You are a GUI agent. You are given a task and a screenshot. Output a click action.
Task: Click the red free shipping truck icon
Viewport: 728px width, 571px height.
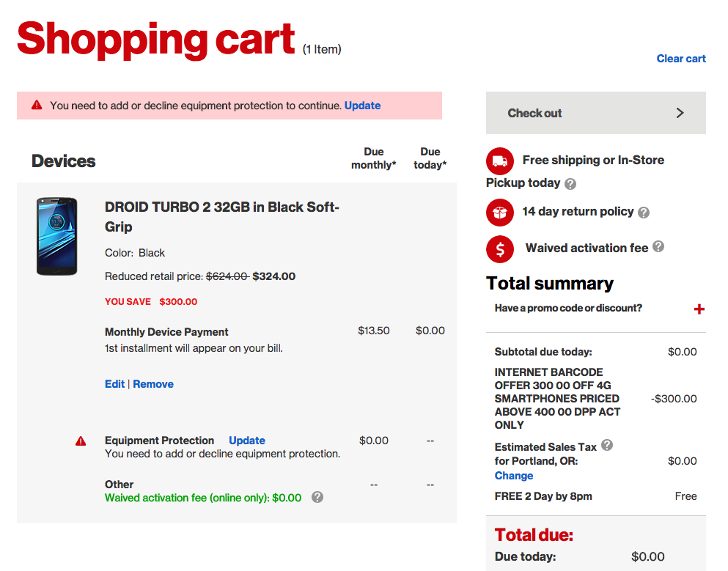(500, 161)
